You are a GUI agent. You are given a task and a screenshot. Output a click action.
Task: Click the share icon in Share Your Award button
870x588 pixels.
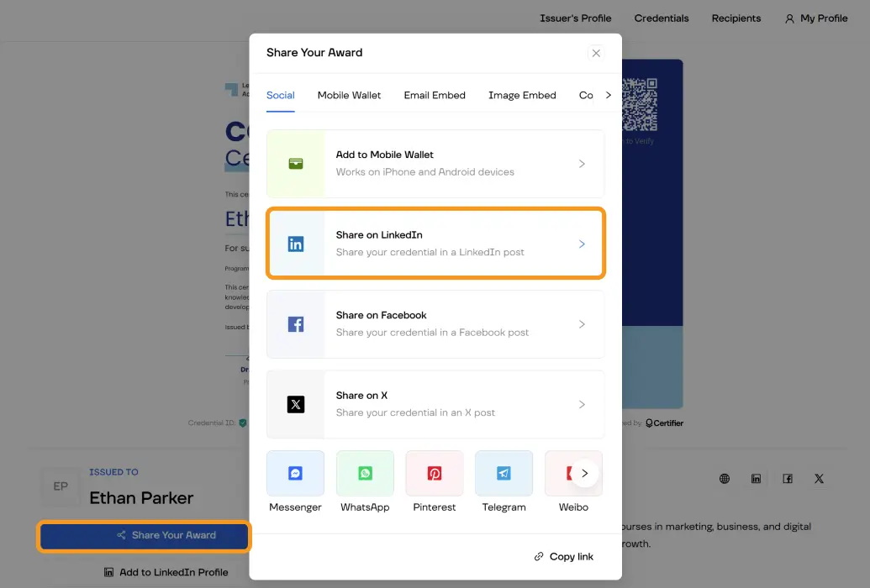[122, 535]
